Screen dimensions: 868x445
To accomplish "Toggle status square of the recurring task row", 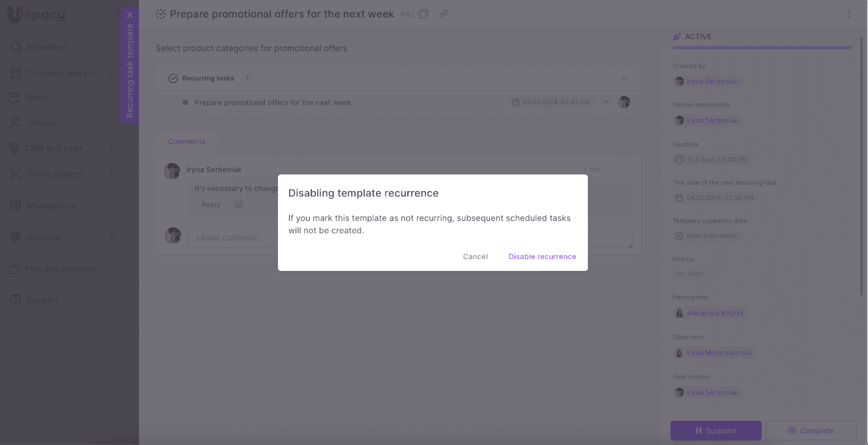I will pos(186,102).
